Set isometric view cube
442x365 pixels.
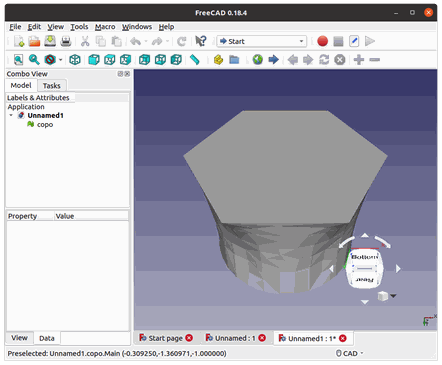75,60
